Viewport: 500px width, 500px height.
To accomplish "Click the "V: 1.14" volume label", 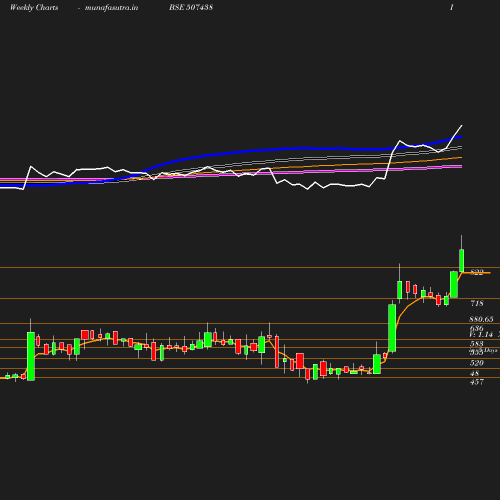I will 481,334.
